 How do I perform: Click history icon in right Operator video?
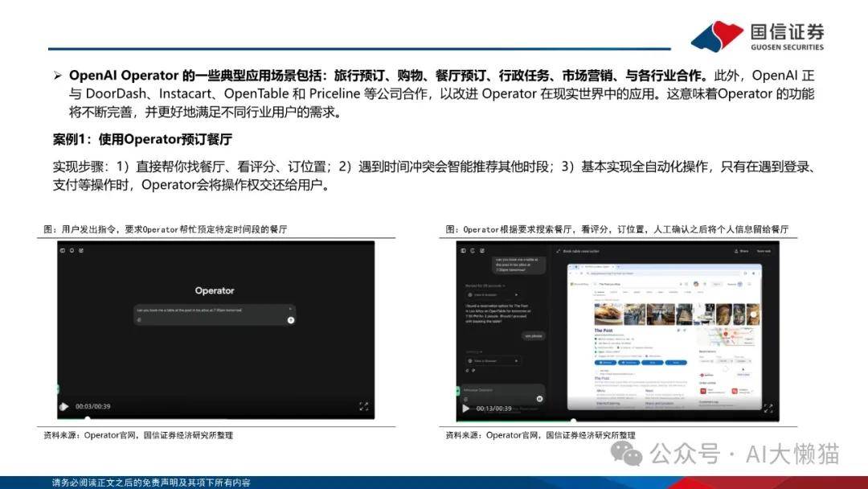pos(473,251)
